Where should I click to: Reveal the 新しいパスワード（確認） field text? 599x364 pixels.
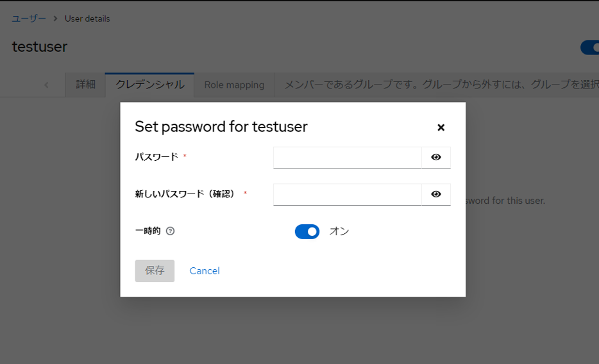[x=436, y=194]
